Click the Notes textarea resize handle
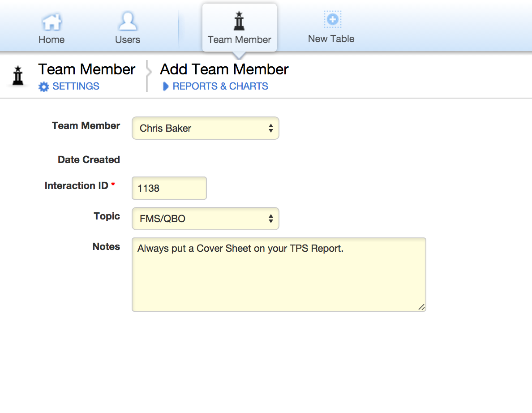 421,307
